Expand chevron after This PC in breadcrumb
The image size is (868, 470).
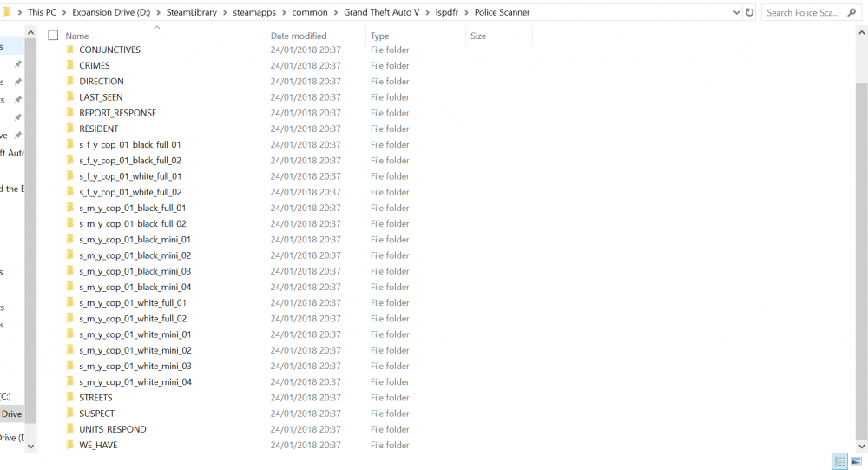pos(64,12)
